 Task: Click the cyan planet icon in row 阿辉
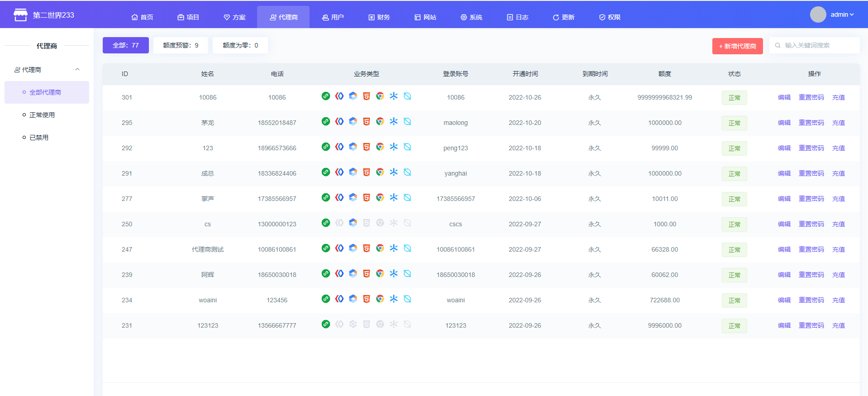(x=407, y=273)
